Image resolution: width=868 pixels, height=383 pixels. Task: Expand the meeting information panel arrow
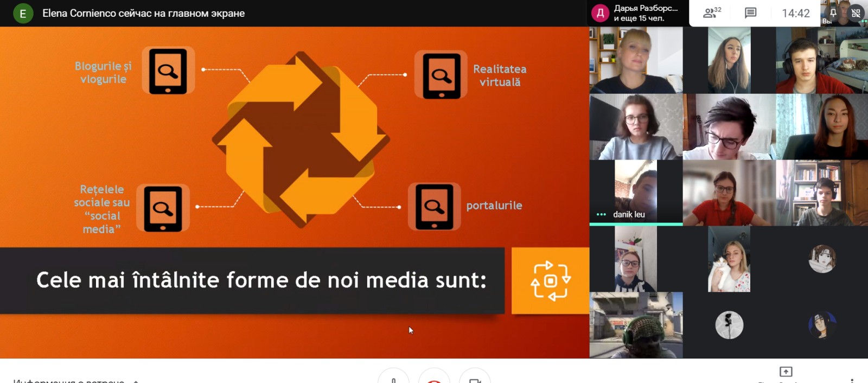[136, 381]
